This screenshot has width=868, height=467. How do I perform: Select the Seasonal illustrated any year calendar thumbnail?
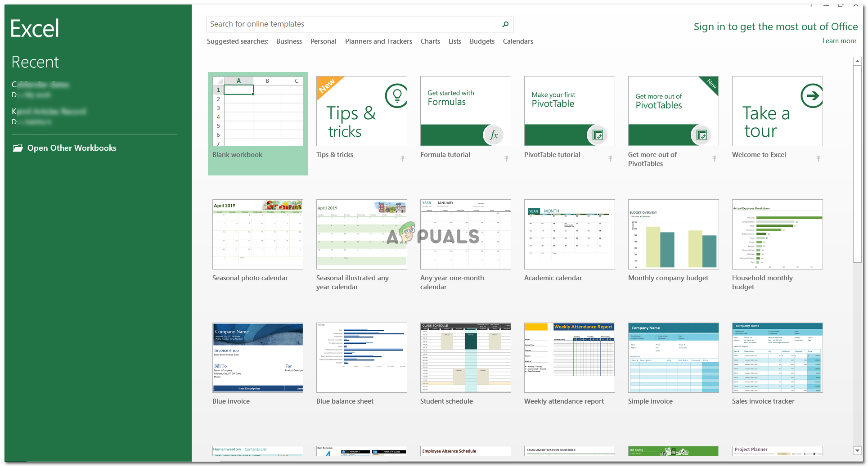tap(362, 234)
